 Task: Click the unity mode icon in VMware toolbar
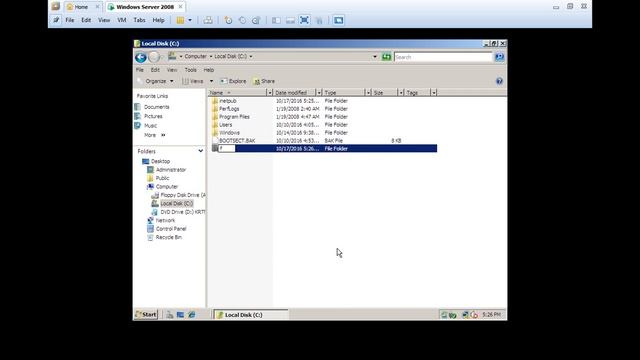click(x=319, y=20)
